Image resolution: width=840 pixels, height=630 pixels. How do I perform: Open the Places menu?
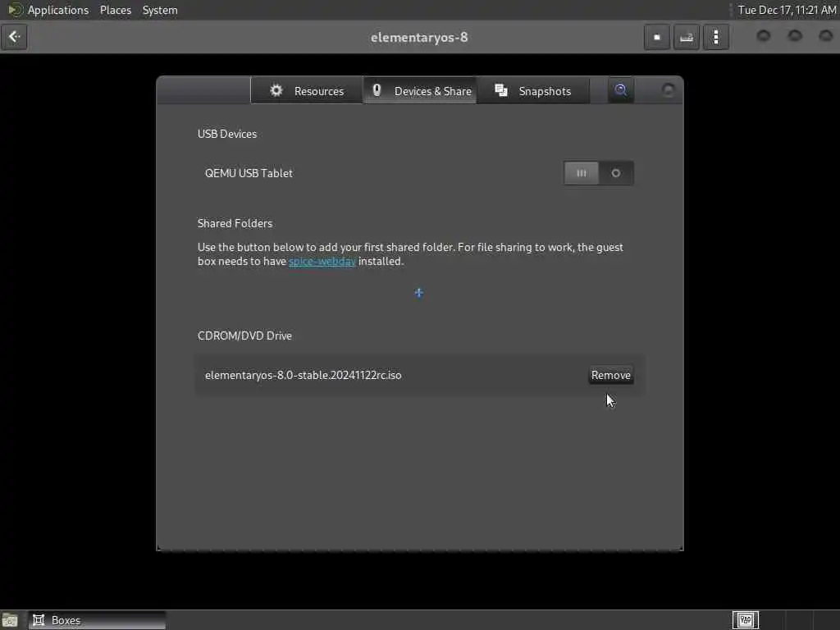116,10
